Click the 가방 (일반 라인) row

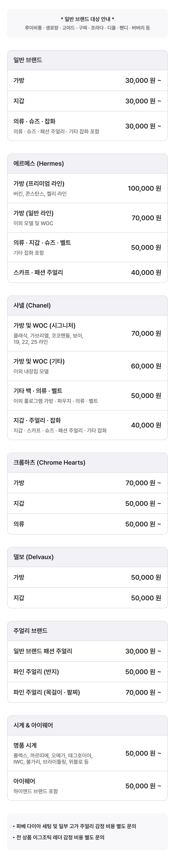[87, 218]
